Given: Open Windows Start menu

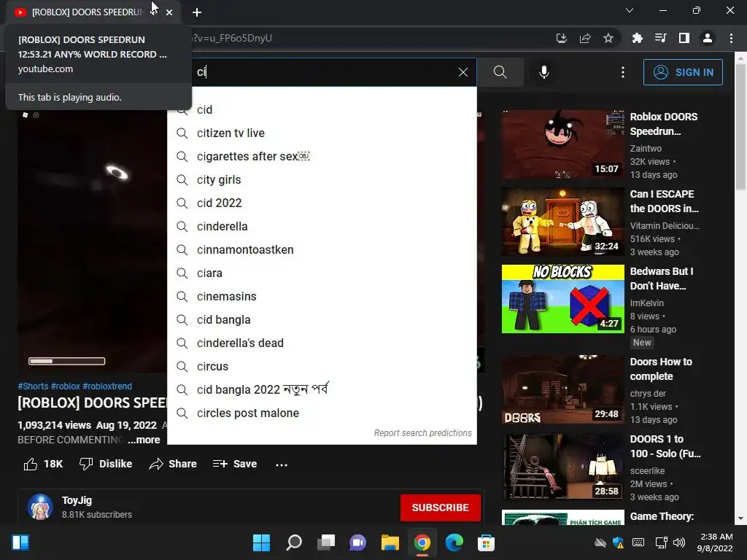Looking at the screenshot, I should point(261,542).
